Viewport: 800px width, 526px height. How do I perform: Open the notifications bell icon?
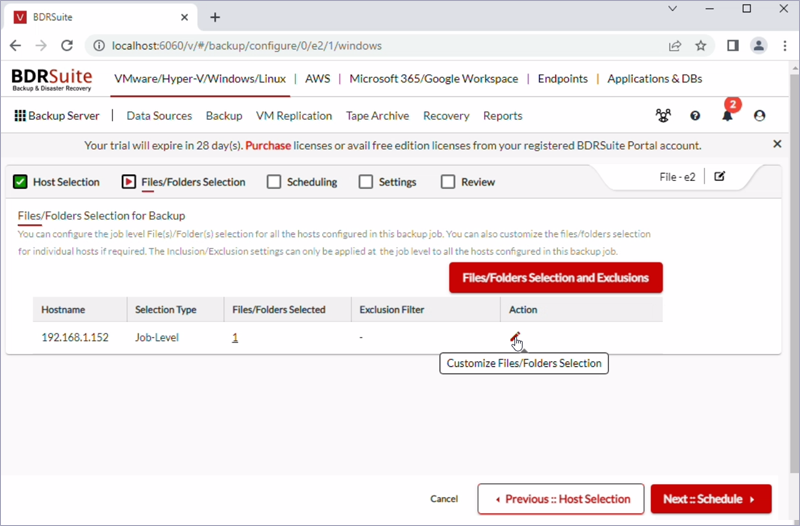tap(727, 116)
